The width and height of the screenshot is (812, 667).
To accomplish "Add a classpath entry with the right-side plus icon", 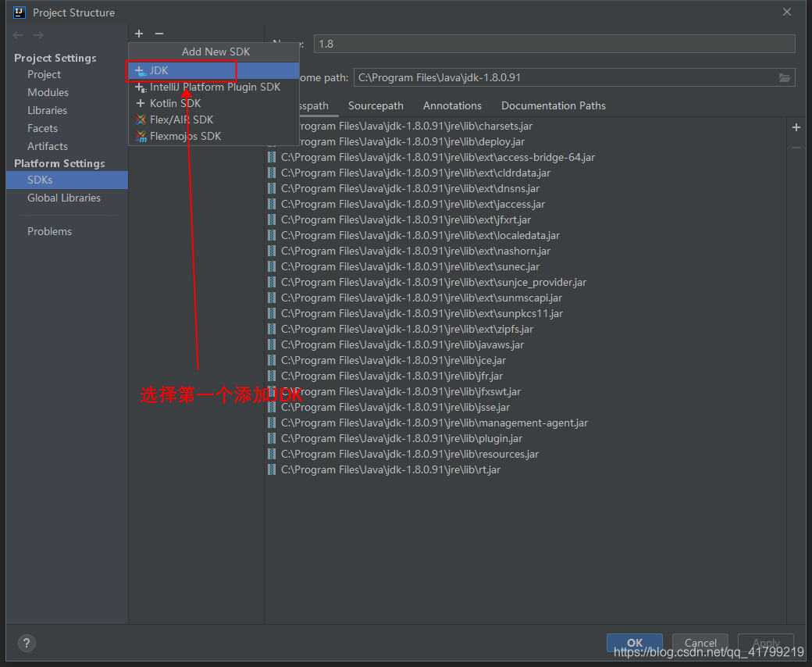I will [x=796, y=127].
